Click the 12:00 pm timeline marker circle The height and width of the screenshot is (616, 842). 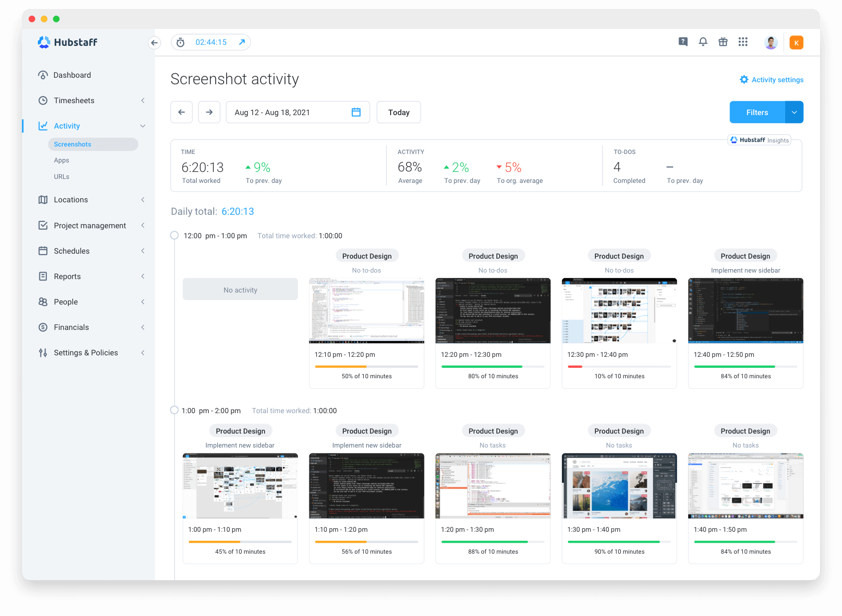click(174, 235)
